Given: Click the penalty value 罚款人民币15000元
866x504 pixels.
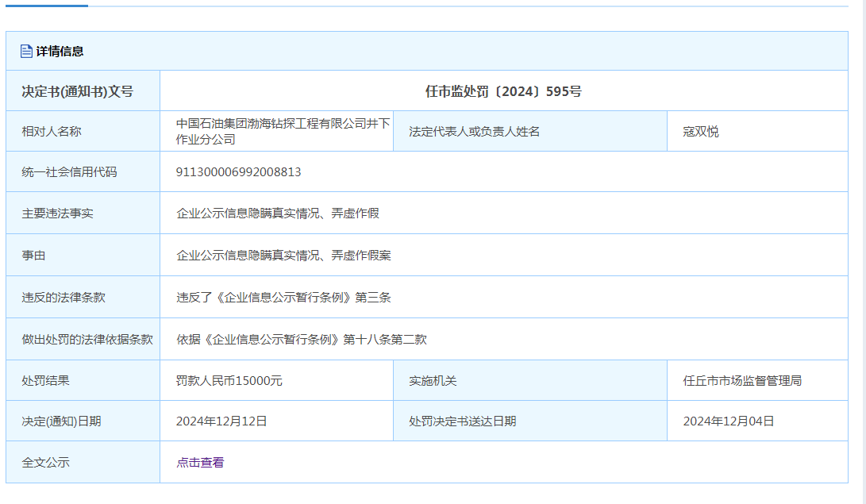Looking at the screenshot, I should coord(229,381).
